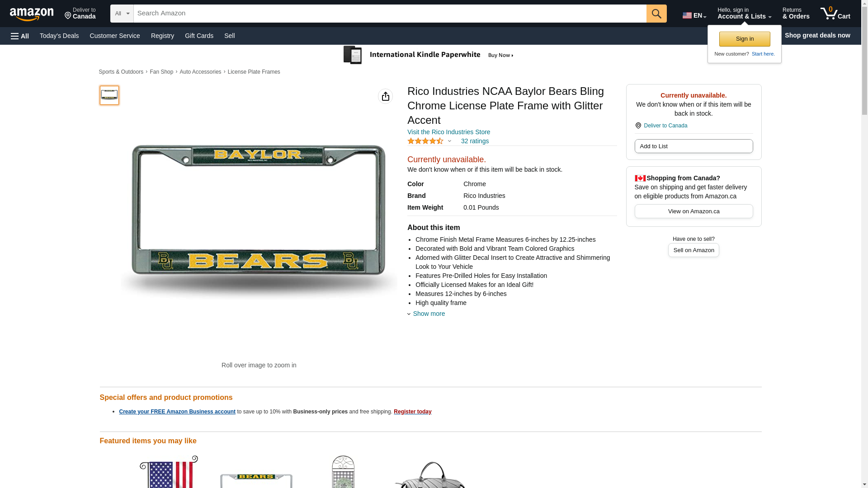
Task: Open Gift Cards from navigation bar
Action: pos(199,36)
